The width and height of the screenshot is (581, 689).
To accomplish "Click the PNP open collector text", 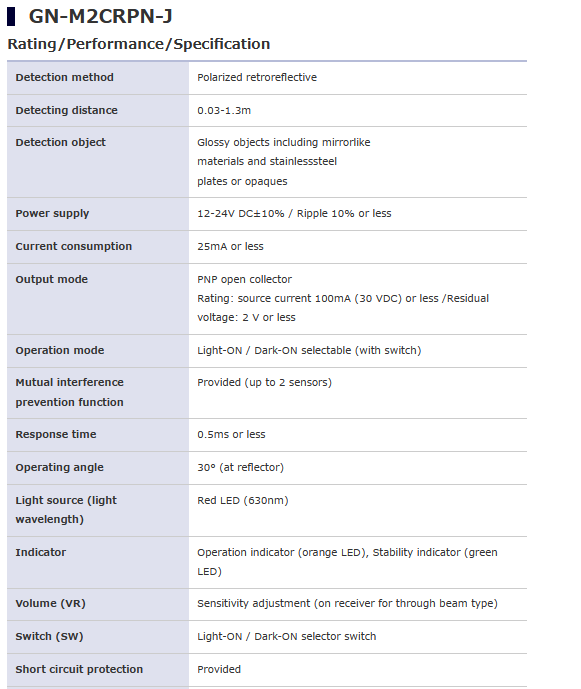I will 244,279.
